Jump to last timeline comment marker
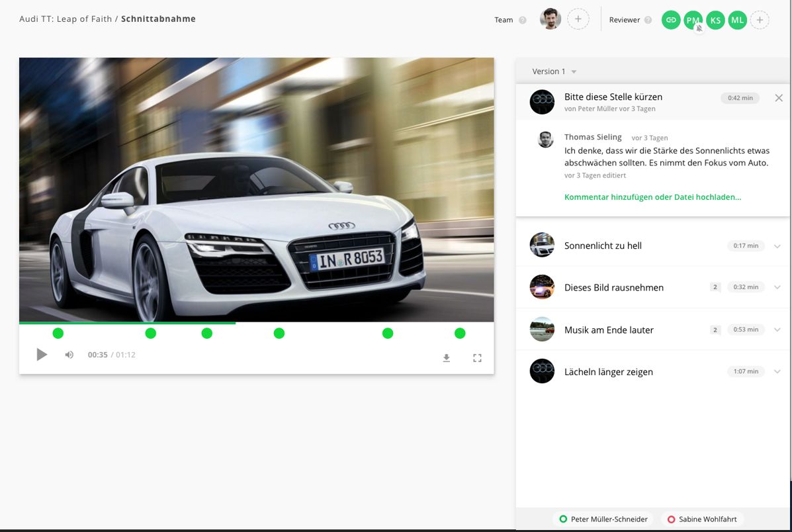Image resolution: width=792 pixels, height=532 pixels. [460, 333]
